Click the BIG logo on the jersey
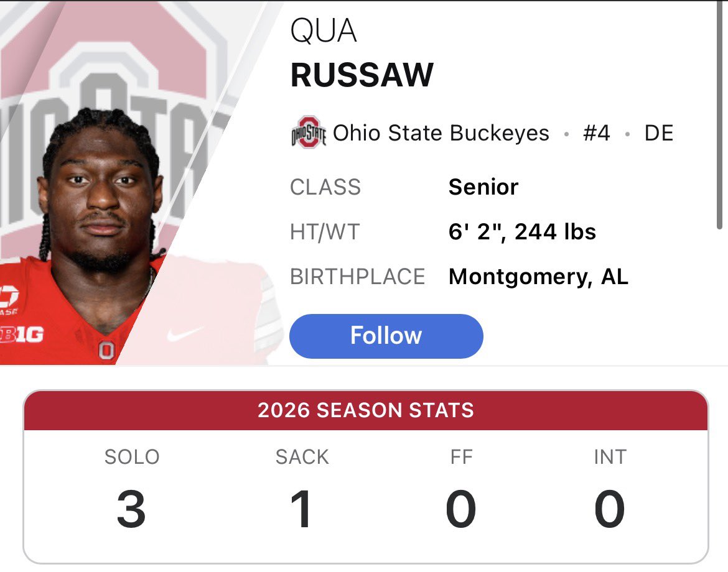 [22, 334]
